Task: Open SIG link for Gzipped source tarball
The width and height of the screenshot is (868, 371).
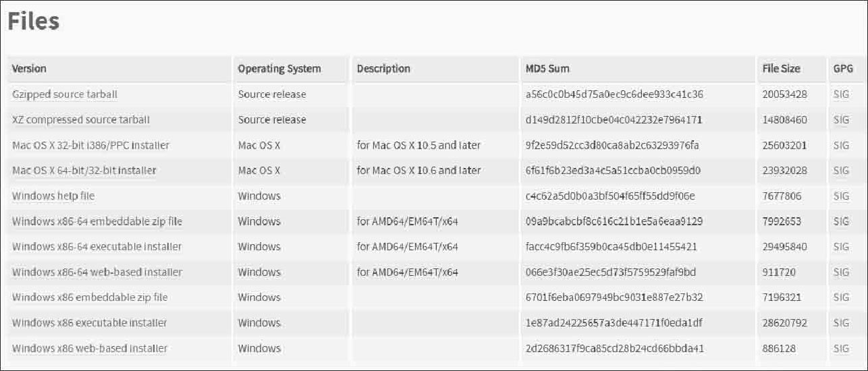Action: click(x=841, y=94)
